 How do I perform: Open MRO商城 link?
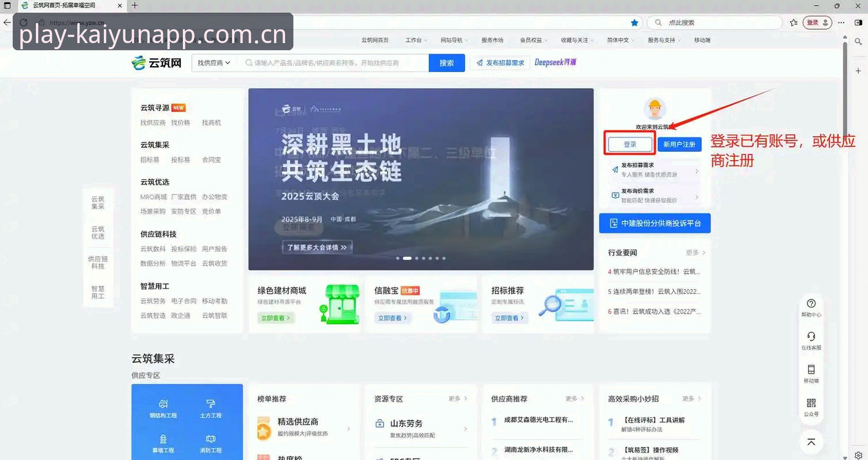(154, 197)
